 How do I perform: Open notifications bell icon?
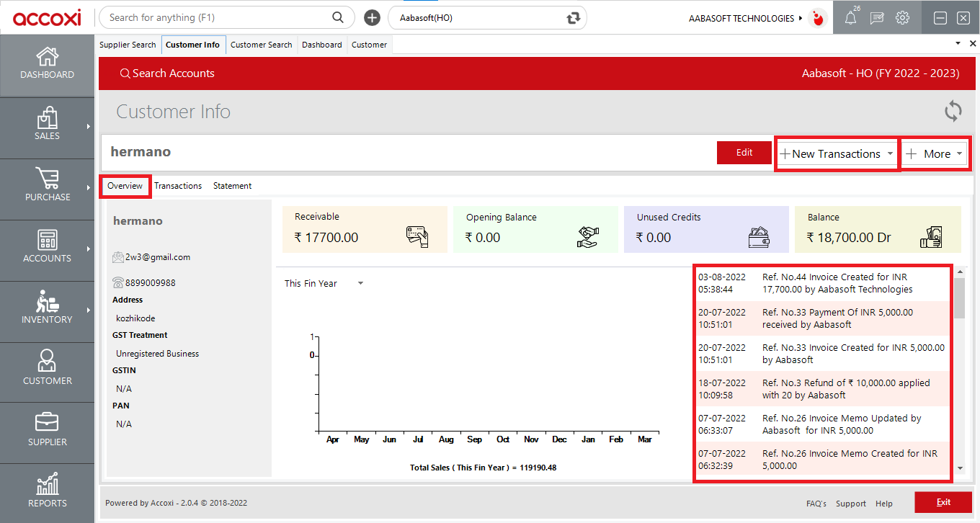click(x=851, y=18)
